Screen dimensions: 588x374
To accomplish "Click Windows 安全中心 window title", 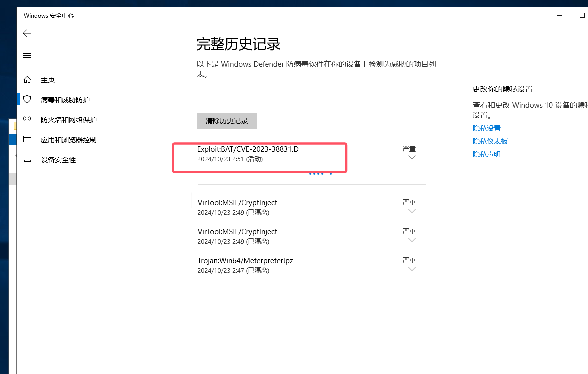I will (49, 16).
